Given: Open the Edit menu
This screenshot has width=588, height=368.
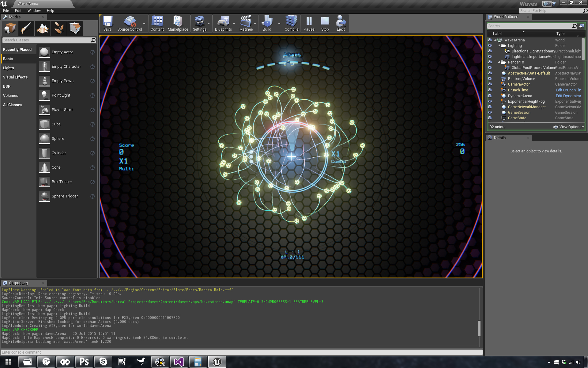Looking at the screenshot, I should pyautogui.click(x=18, y=11).
